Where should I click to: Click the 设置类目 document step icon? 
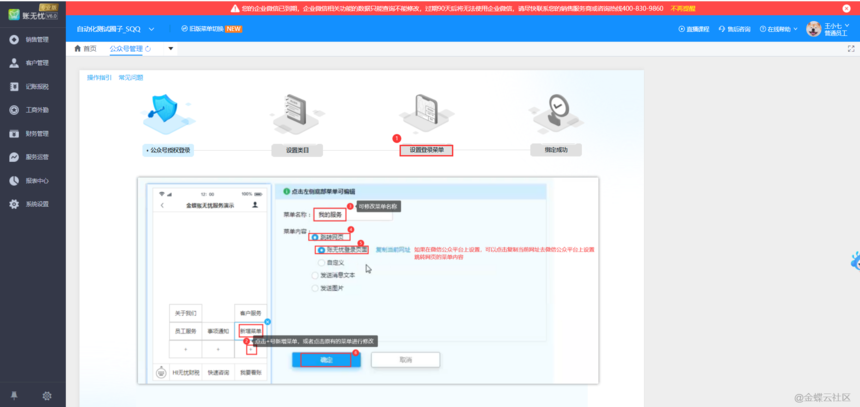click(297, 115)
